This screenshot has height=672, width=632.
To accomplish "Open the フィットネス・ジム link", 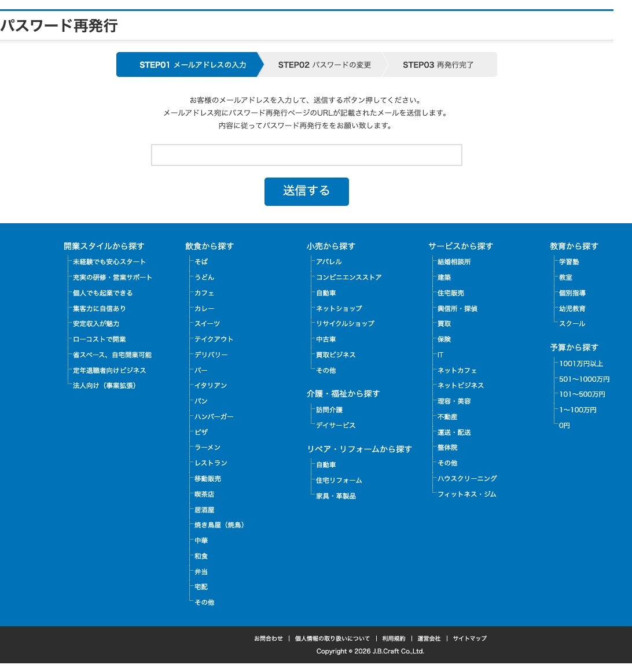I will pos(467,494).
